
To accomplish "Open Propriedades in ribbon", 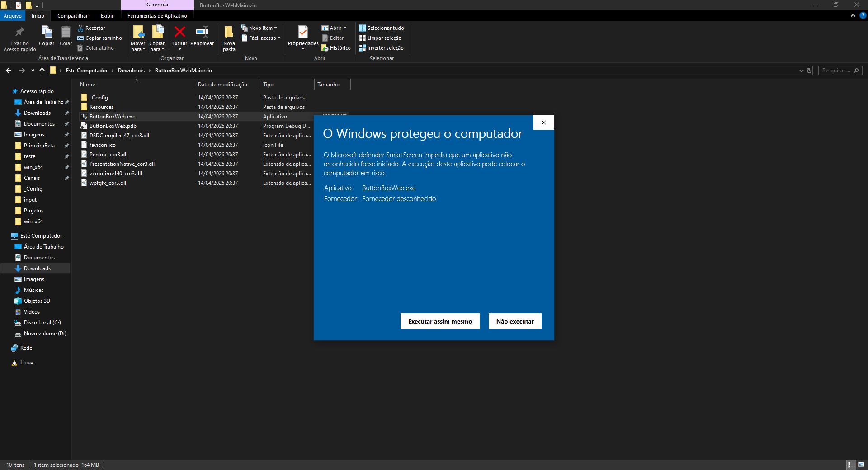I will (303, 38).
